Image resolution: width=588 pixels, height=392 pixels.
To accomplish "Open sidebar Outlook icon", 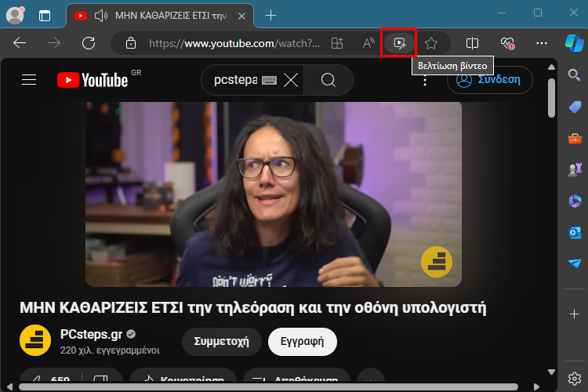I will pos(575,233).
